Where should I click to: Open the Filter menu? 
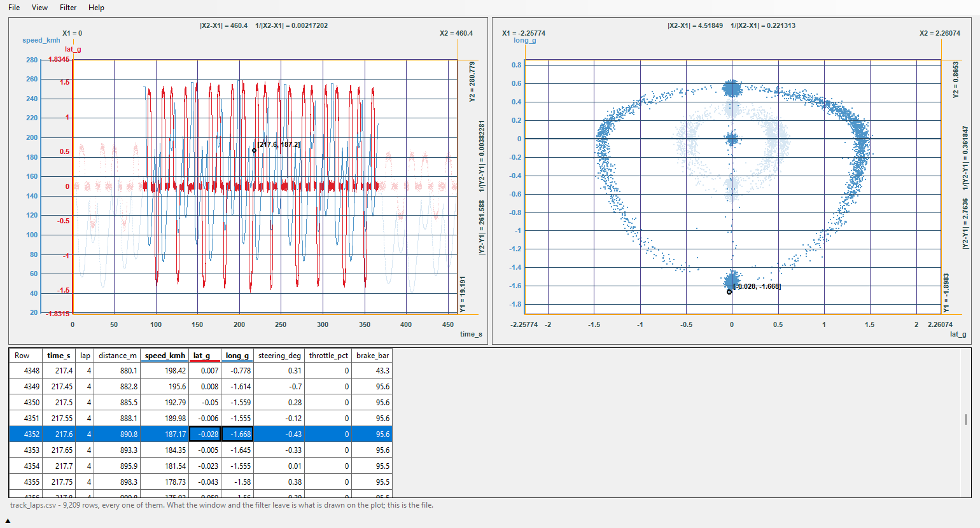point(68,8)
